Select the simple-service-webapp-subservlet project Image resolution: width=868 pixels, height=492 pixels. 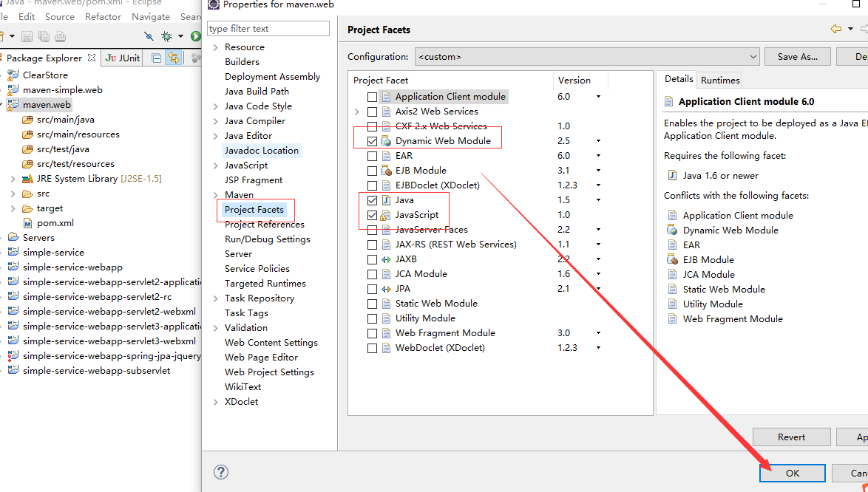coord(96,370)
